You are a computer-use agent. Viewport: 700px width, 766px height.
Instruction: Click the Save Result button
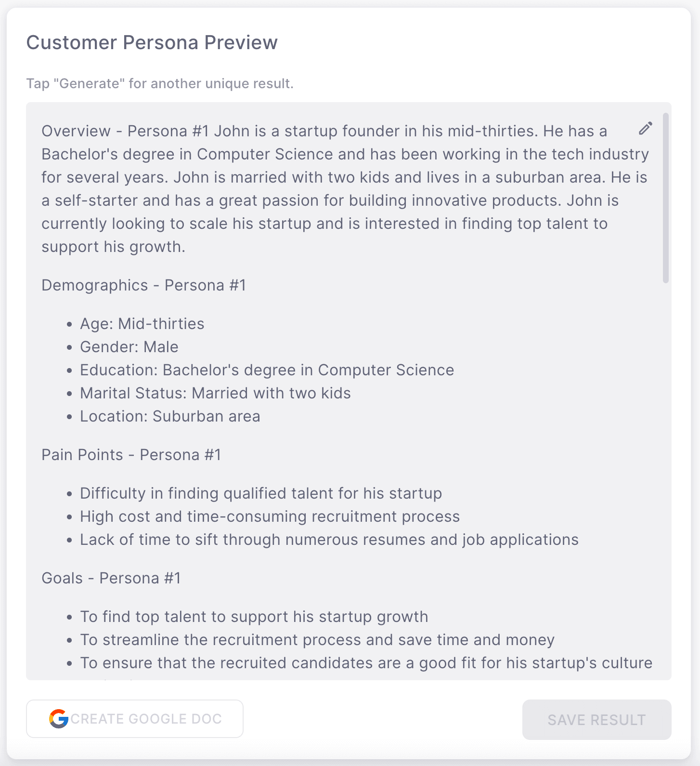click(x=596, y=720)
